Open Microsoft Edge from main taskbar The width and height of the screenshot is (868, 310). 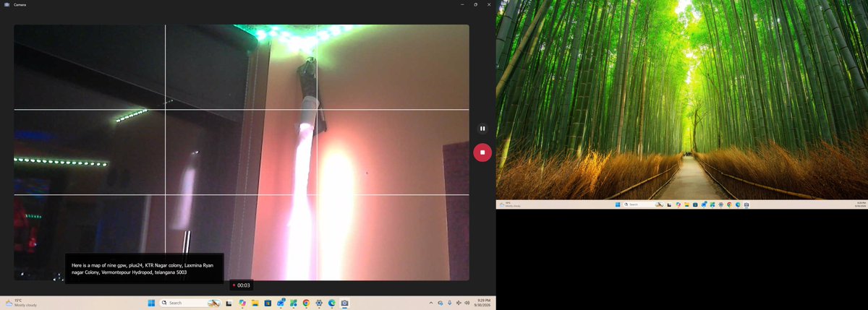point(332,303)
